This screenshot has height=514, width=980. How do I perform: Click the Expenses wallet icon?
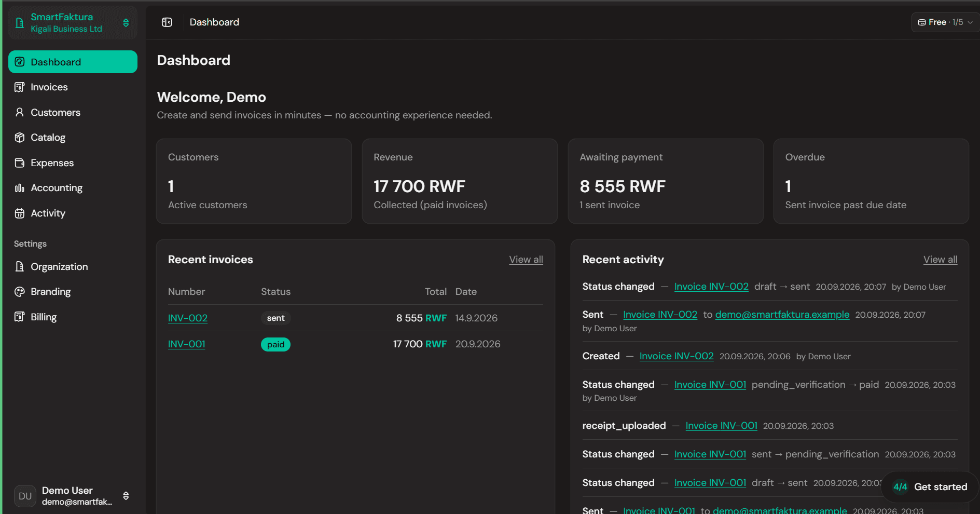20,163
